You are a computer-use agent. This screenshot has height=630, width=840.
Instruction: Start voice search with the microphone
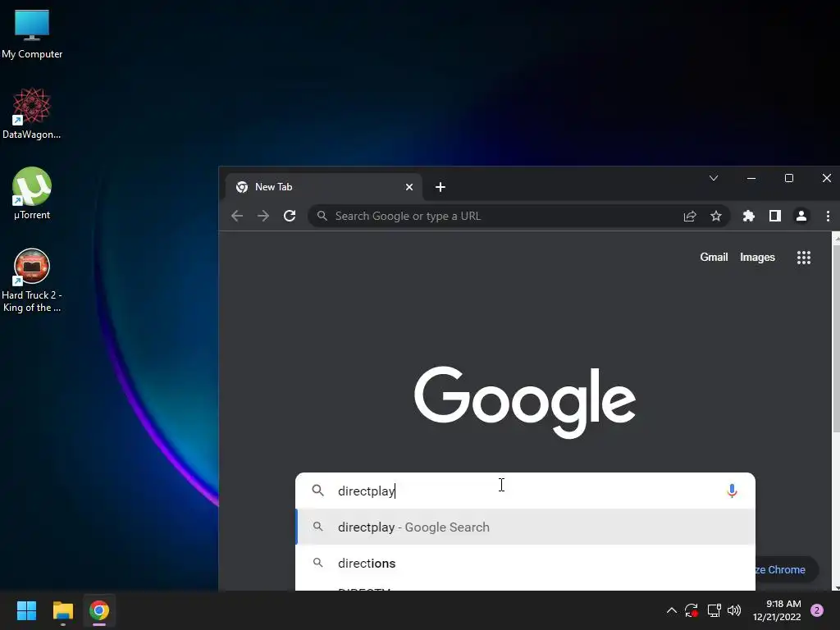(x=732, y=491)
